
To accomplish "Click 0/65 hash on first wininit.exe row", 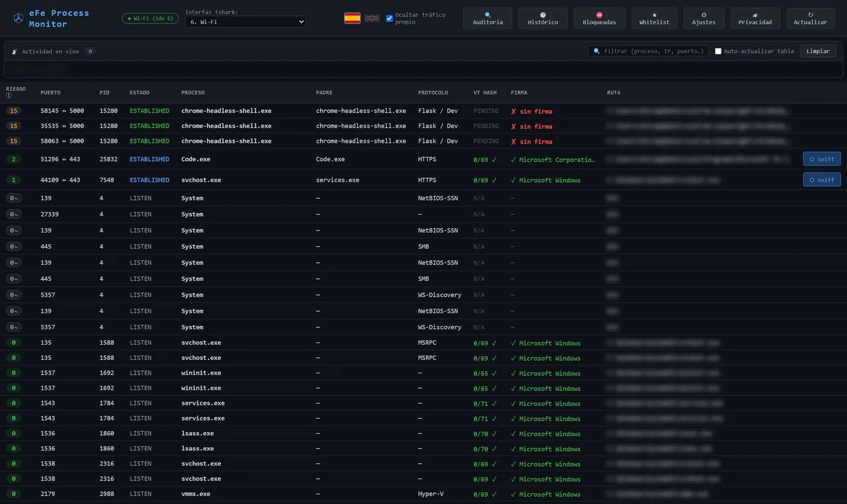I will [x=485, y=373].
